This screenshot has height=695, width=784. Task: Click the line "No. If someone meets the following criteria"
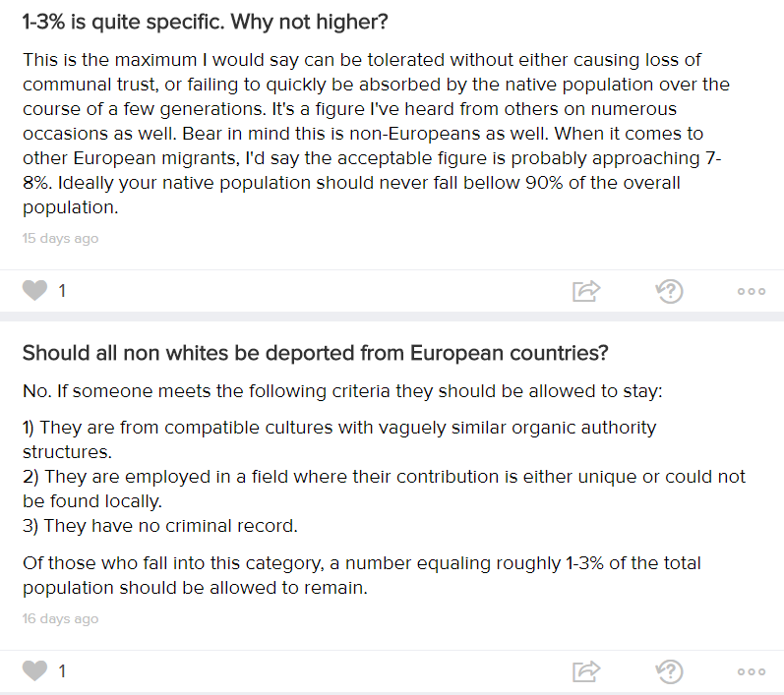(342, 390)
